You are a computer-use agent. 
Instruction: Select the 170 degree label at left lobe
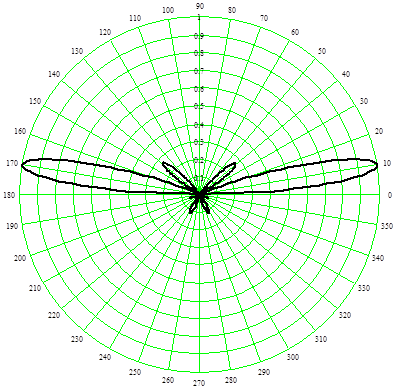pyautogui.click(x=12, y=163)
